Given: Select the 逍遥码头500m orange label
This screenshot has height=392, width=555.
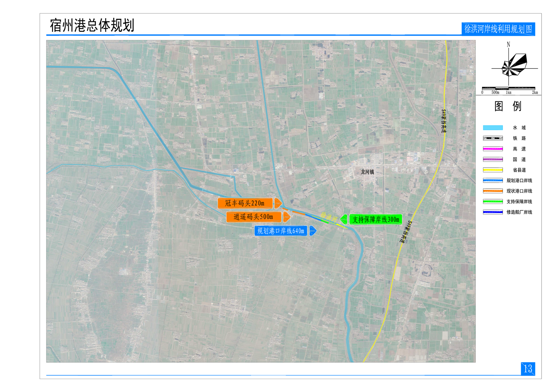Looking at the screenshot, I should (x=253, y=217).
